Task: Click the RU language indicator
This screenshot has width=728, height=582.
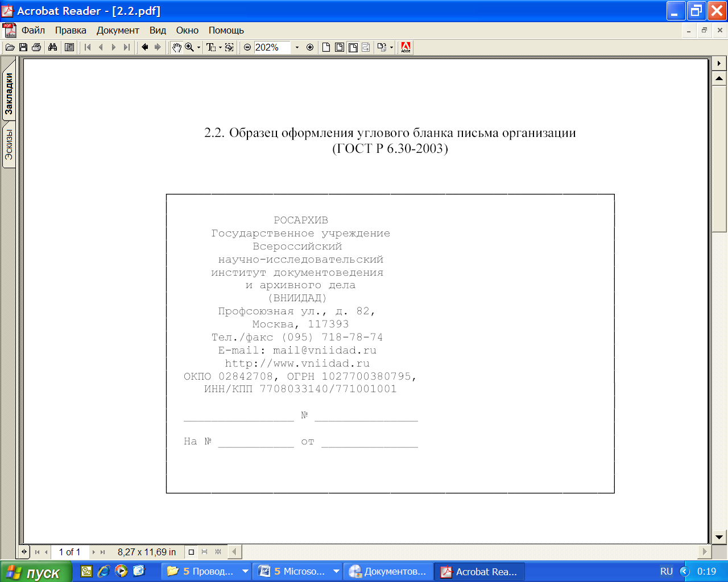Action: [x=667, y=572]
